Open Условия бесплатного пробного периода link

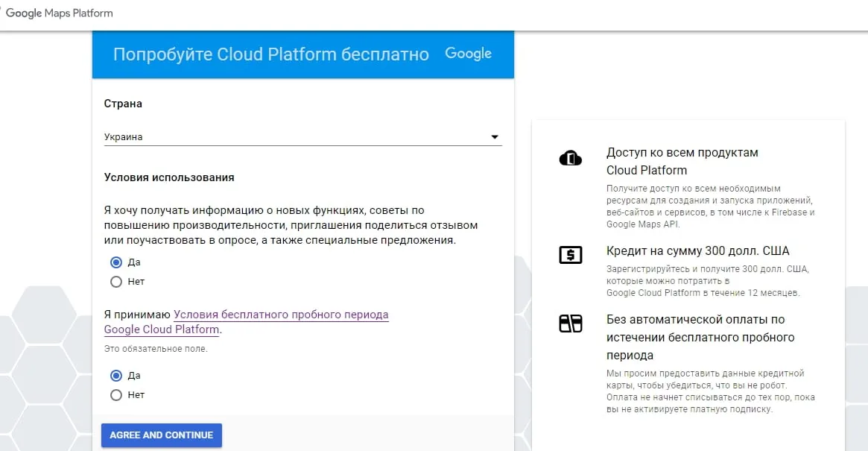pos(247,322)
